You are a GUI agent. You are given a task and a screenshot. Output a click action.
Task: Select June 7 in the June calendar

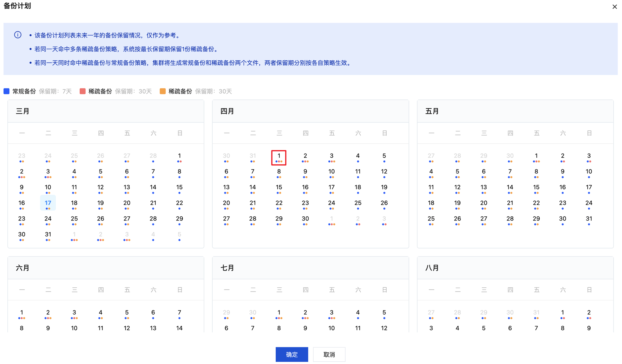pyautogui.click(x=179, y=313)
